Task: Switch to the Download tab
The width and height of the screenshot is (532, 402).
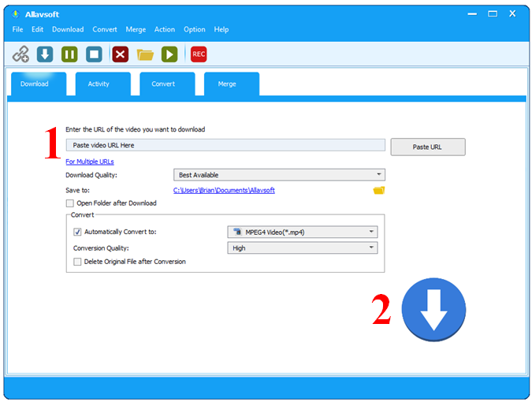Action: click(x=39, y=84)
